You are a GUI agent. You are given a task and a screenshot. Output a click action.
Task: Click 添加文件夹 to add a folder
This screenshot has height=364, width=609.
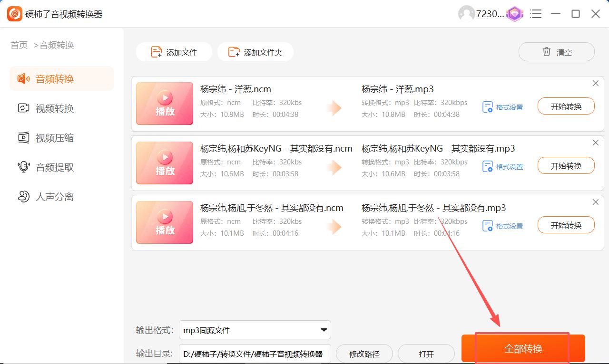point(255,52)
